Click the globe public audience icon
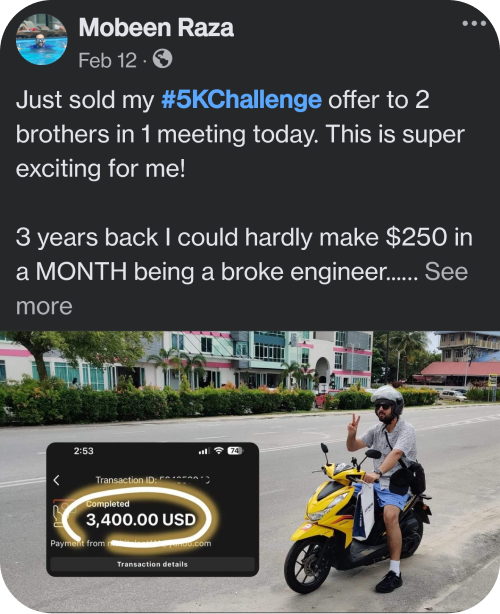 click(162, 59)
